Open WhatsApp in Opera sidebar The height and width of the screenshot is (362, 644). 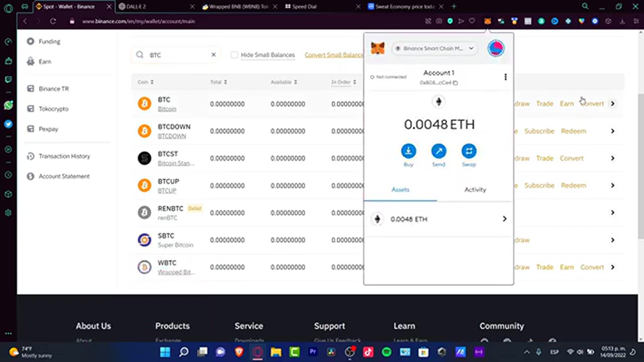coord(8,105)
